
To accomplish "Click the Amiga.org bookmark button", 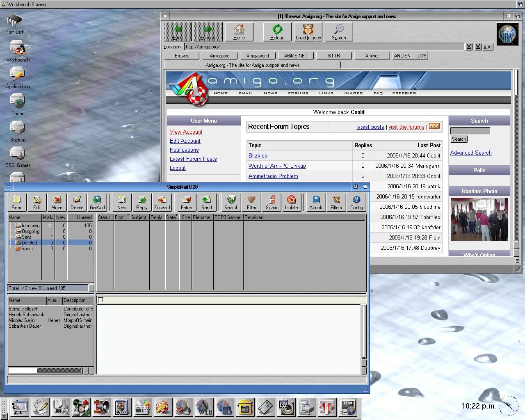I will (x=219, y=56).
